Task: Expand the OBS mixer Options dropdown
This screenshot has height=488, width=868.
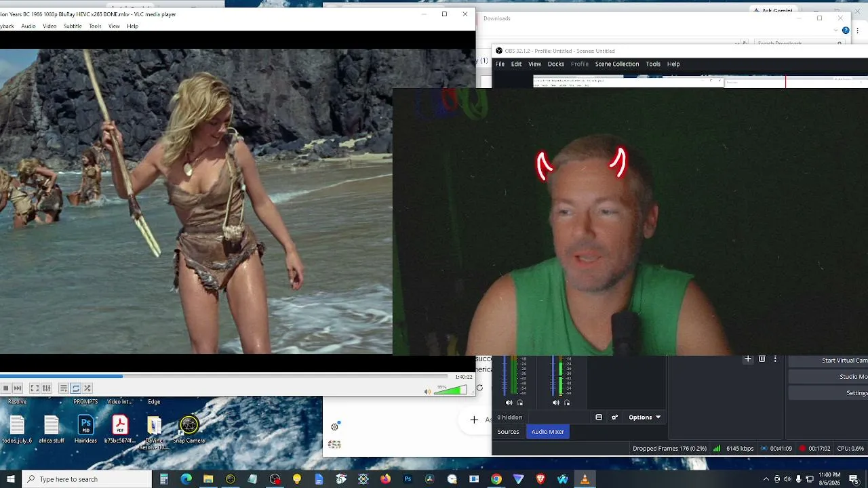Action: pos(644,418)
